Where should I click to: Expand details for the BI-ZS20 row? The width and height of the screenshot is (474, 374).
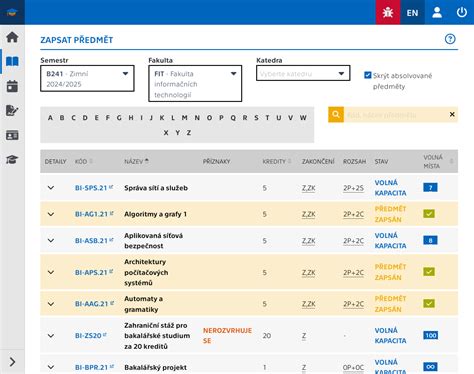(x=51, y=336)
